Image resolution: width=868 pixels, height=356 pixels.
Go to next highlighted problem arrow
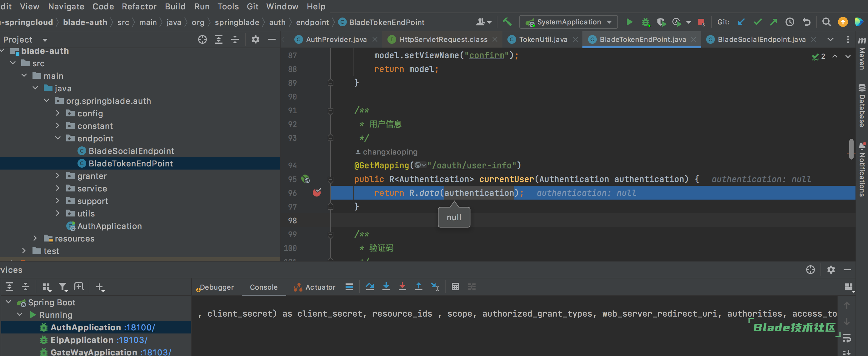point(847,57)
